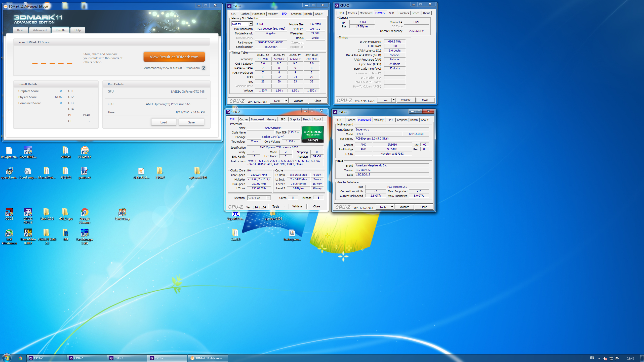Launch MSI Afterburner icon

point(9,237)
